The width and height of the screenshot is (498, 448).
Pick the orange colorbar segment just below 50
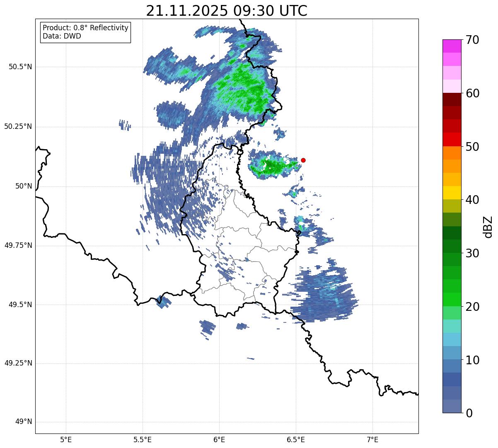click(x=452, y=153)
